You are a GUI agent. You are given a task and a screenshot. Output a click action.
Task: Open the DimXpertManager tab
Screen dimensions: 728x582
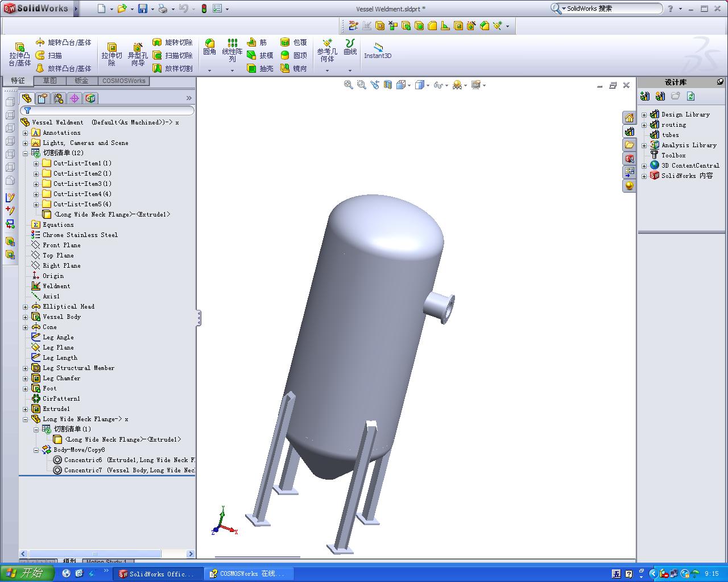point(75,98)
